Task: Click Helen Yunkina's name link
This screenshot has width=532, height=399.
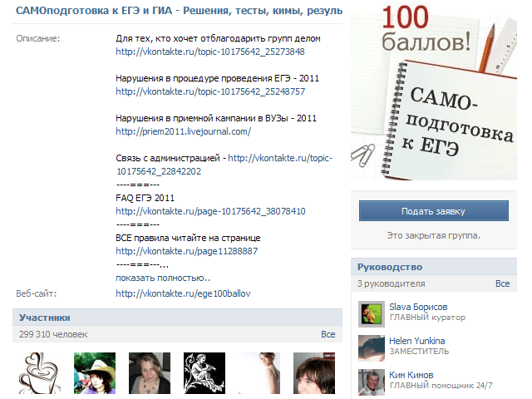Action: point(416,341)
